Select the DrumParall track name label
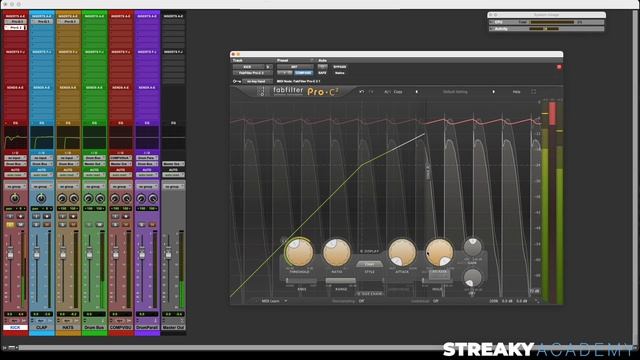 [147, 328]
